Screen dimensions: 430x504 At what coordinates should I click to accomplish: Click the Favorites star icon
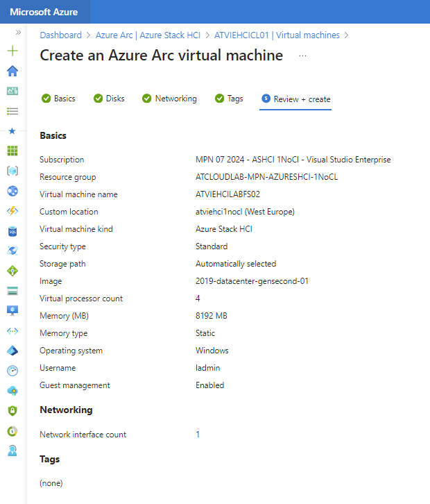(x=12, y=131)
